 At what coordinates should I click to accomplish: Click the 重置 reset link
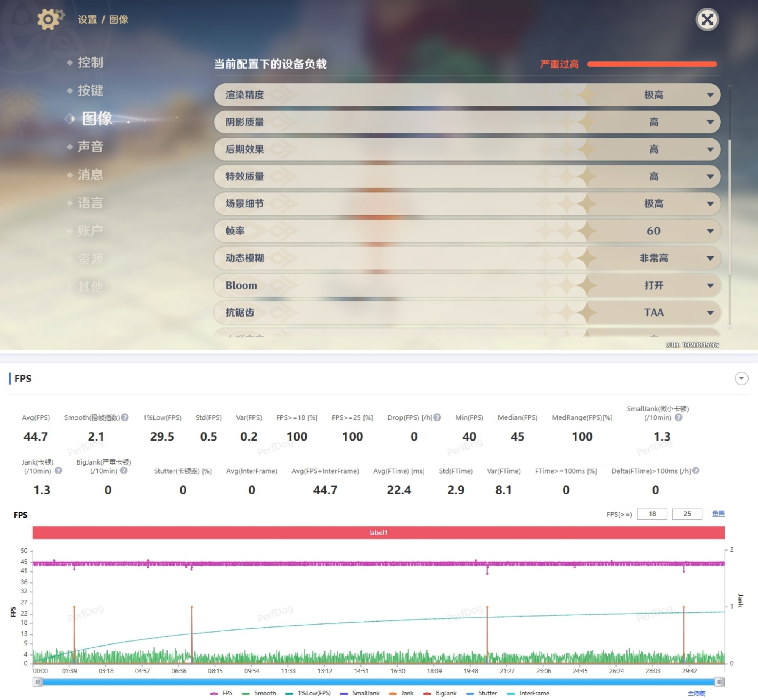click(x=718, y=514)
